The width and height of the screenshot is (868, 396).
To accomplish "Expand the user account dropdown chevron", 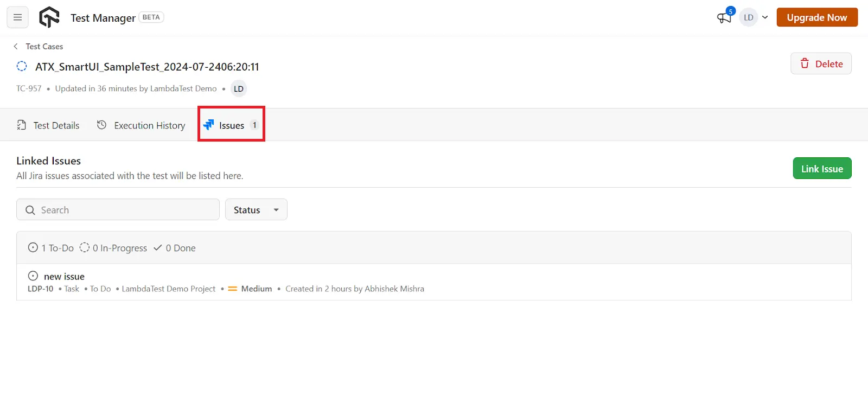I will [765, 17].
